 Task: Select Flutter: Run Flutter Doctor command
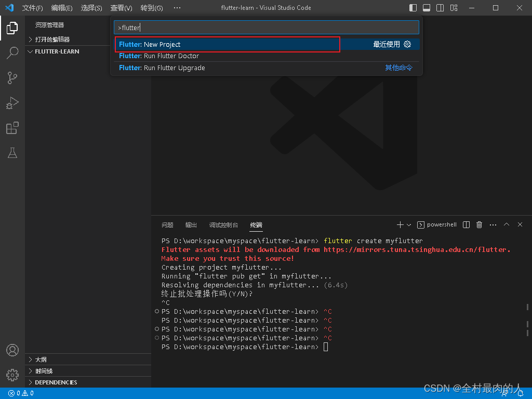267,56
